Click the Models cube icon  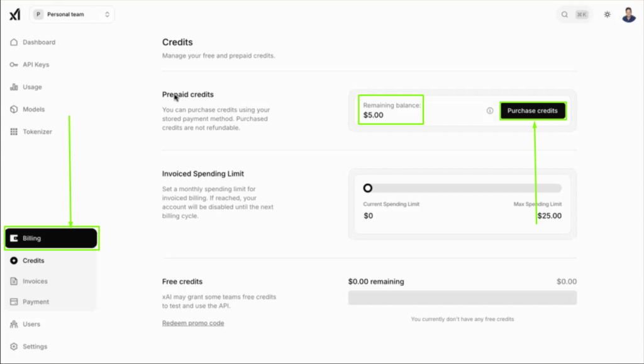click(14, 110)
